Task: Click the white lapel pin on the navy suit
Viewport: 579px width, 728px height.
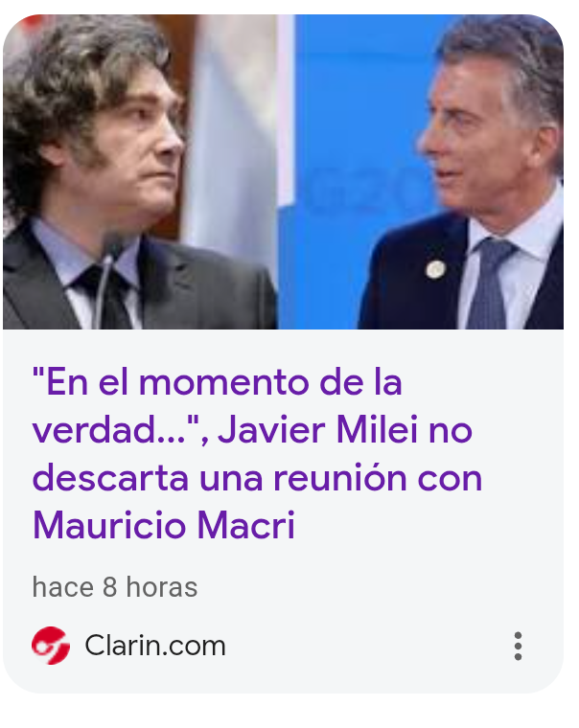Action: (435, 269)
